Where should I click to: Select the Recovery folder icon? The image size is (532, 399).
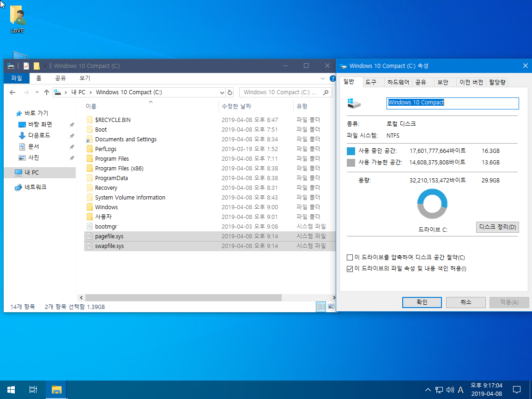click(90, 187)
